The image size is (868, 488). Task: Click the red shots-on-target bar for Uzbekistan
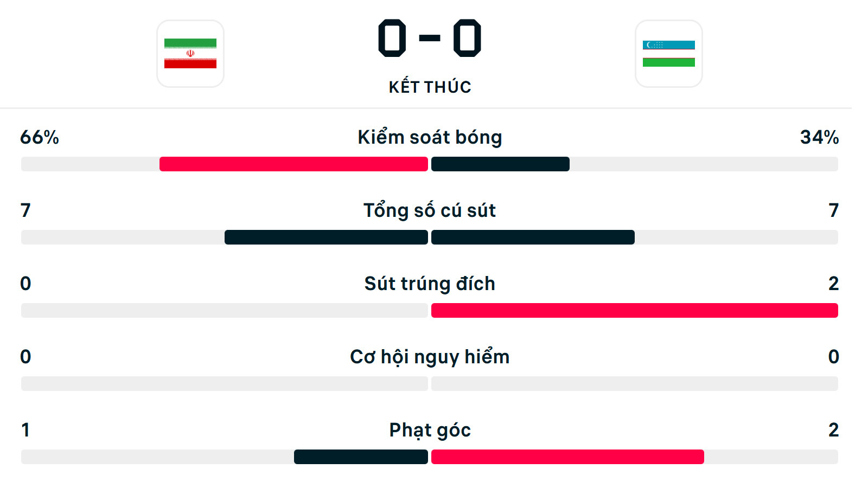point(634,310)
